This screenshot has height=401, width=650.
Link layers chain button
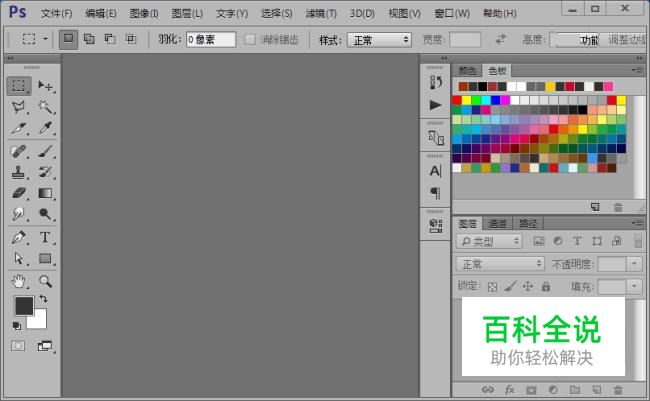pyautogui.click(x=488, y=389)
